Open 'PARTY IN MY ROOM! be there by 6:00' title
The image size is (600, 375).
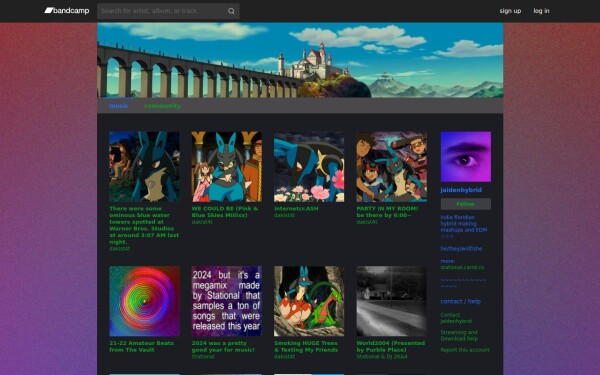tap(387, 212)
